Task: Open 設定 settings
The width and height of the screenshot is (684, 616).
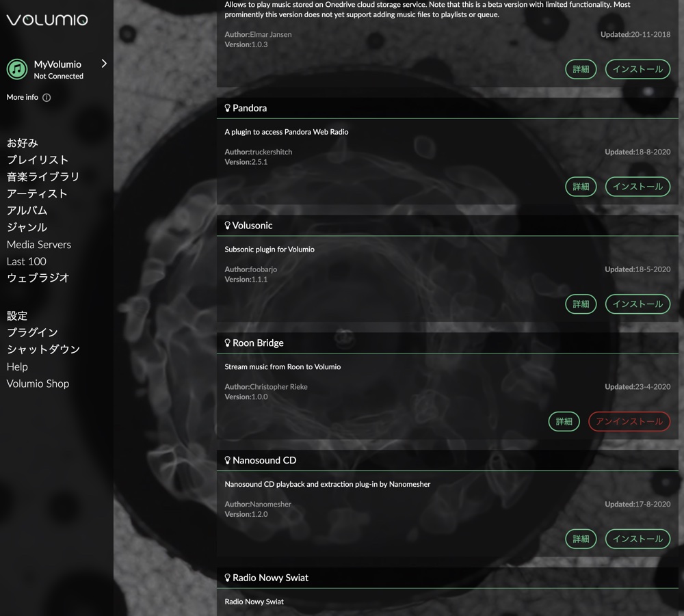Action: click(17, 316)
